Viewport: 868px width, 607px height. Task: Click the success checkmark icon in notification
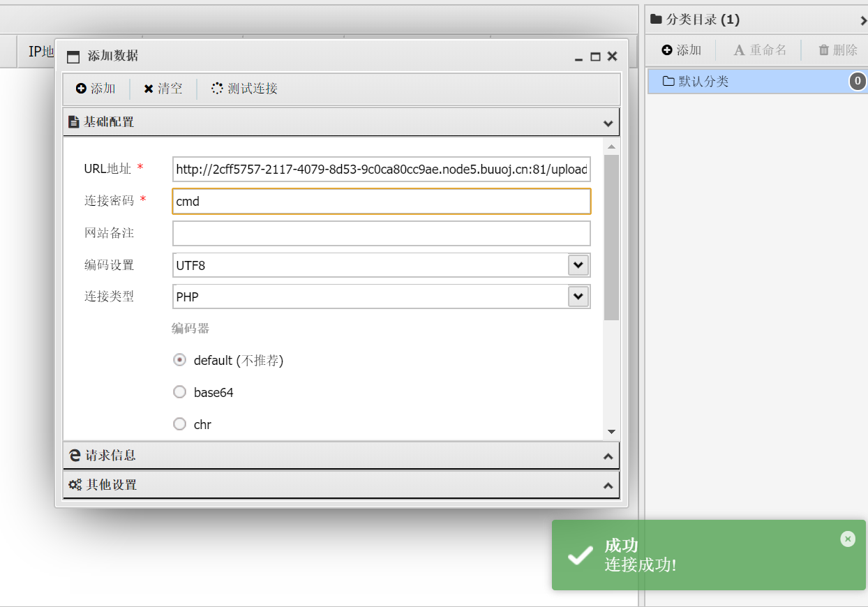[x=581, y=555]
